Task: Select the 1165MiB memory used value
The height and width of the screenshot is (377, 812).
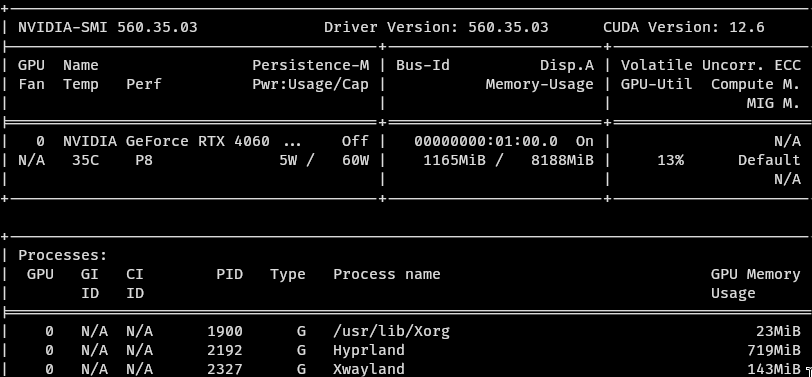Action: pyautogui.click(x=454, y=161)
